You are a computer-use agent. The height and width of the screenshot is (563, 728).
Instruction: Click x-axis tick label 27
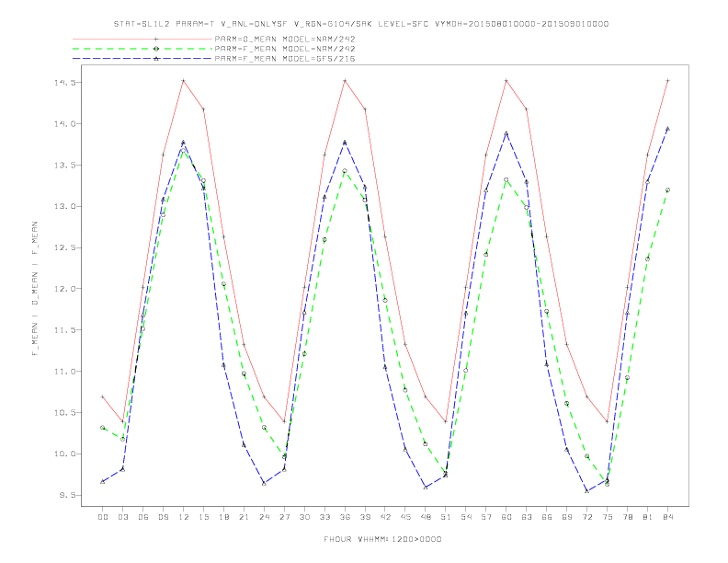tap(284, 517)
